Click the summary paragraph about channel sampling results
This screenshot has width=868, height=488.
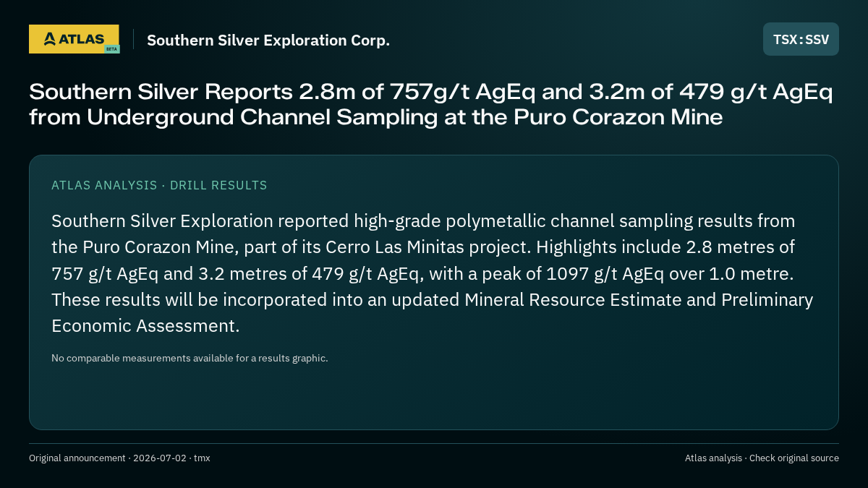click(x=433, y=273)
